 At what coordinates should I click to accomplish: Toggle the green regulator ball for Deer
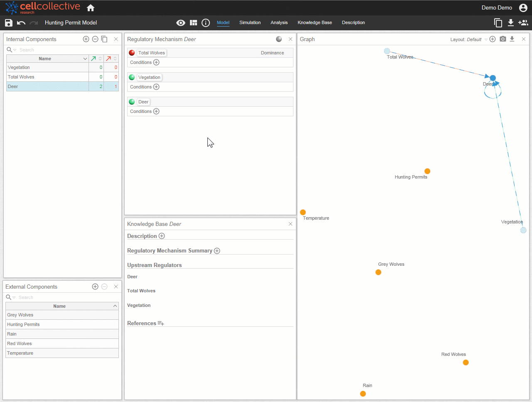pos(132,102)
